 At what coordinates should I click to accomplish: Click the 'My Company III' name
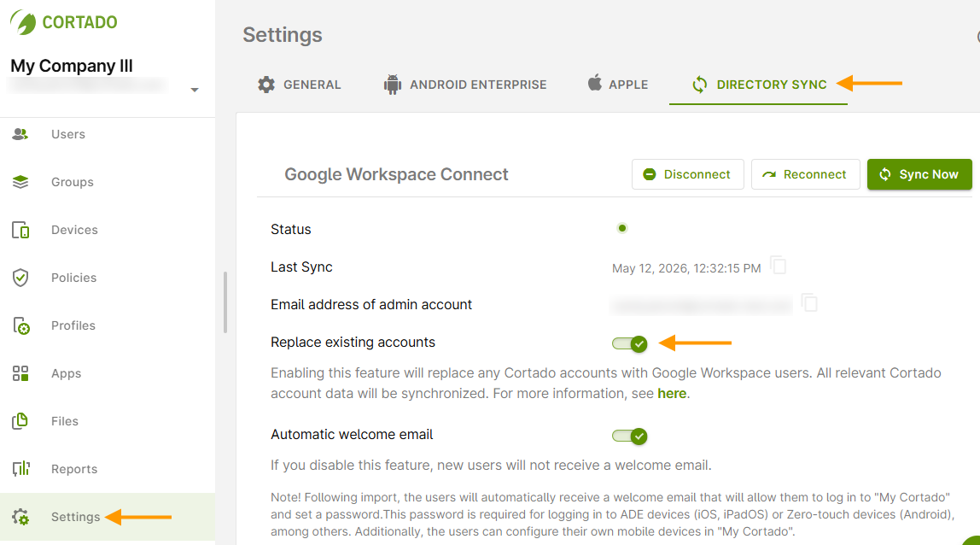tap(72, 66)
